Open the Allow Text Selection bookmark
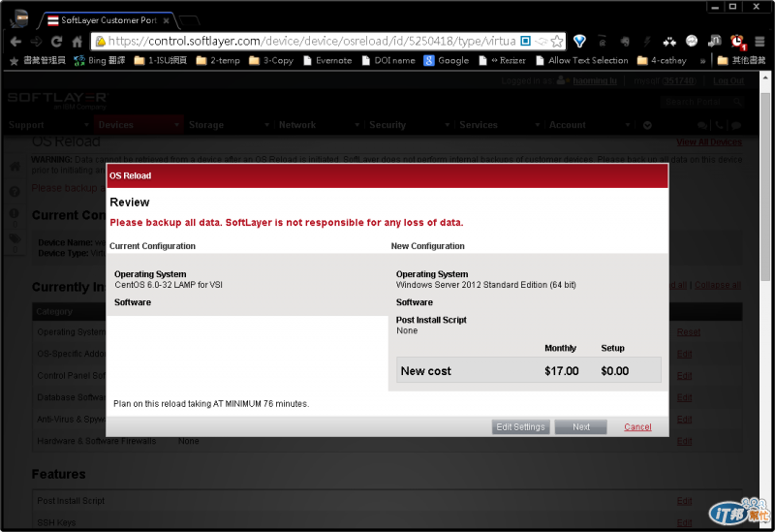 pyautogui.click(x=582, y=60)
